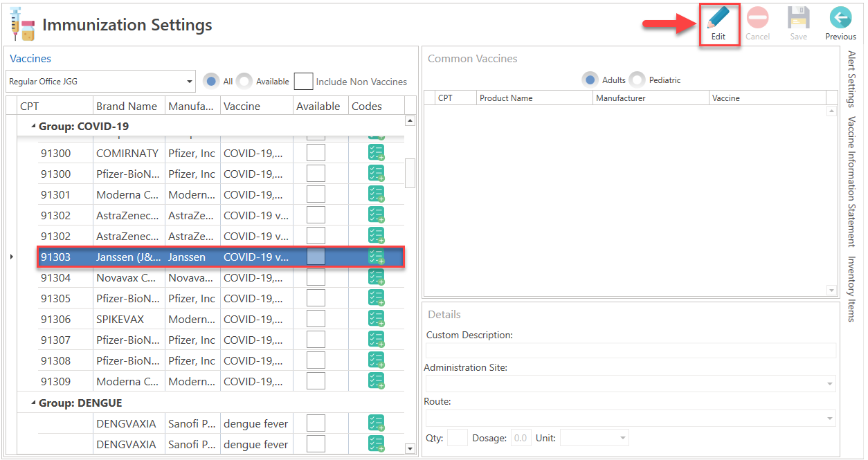Viewport: 868px width, 460px height.
Task: Click the Custom Description input field
Action: coord(631,350)
